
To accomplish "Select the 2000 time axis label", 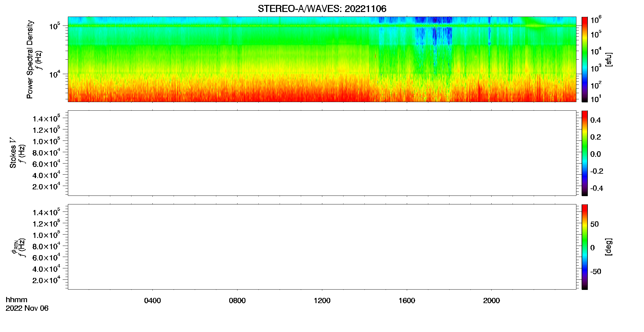I will pyautogui.click(x=491, y=301).
